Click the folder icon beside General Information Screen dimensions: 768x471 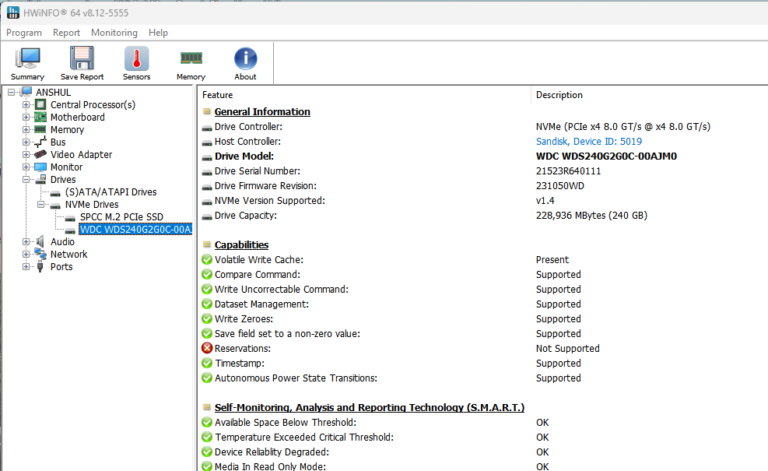207,112
